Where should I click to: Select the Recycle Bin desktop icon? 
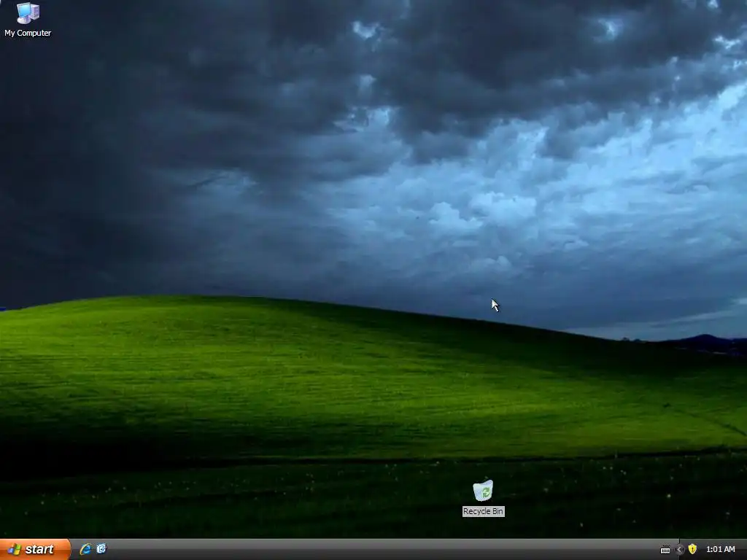tap(483, 497)
